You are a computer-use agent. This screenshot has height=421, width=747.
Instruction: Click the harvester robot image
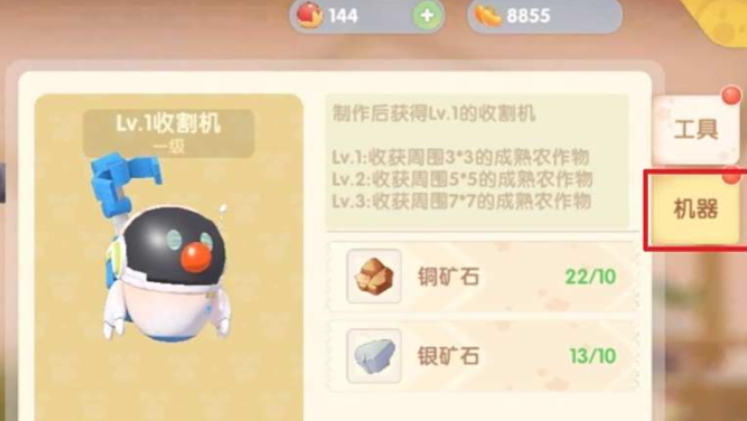[x=163, y=248]
